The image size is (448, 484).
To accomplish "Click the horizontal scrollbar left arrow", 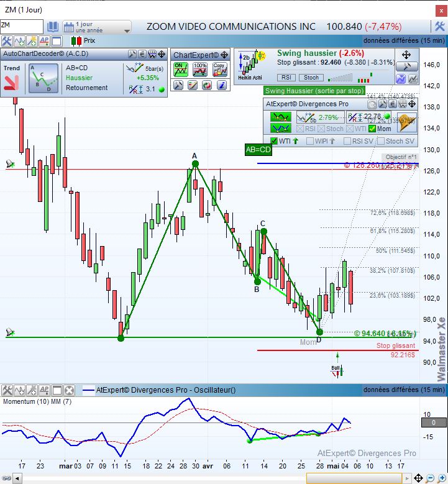I will pyautogui.click(x=17, y=479).
